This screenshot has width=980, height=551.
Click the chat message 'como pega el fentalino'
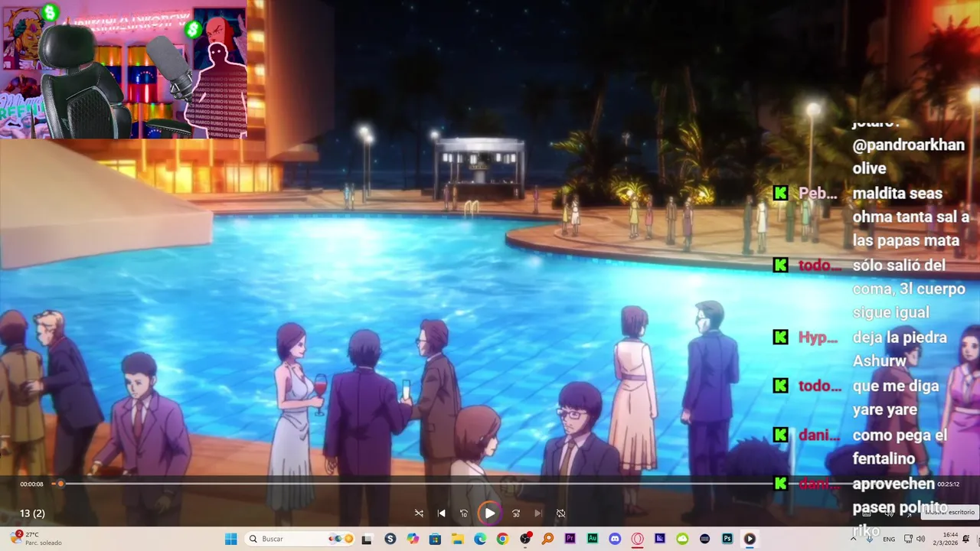click(x=900, y=447)
